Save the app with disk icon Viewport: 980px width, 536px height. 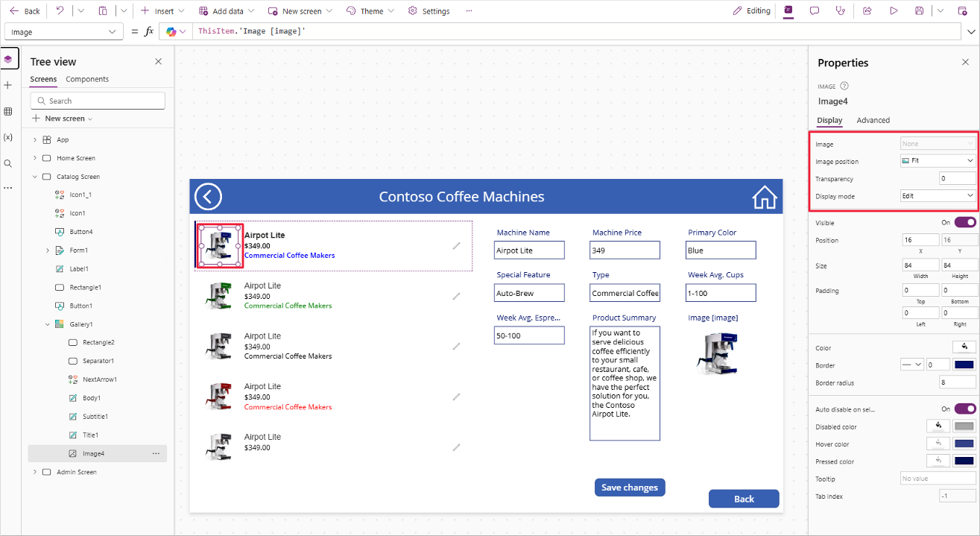coord(920,11)
